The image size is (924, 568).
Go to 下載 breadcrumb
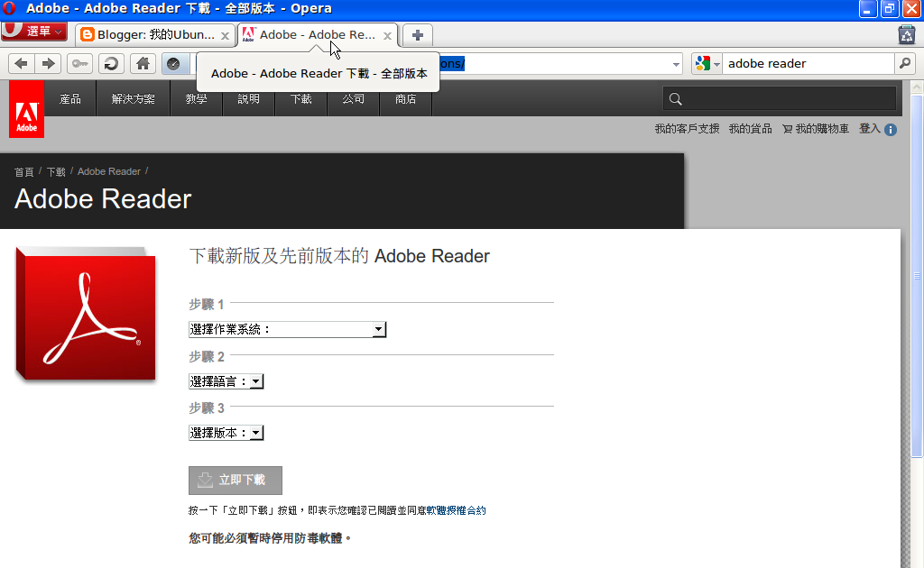pos(56,172)
